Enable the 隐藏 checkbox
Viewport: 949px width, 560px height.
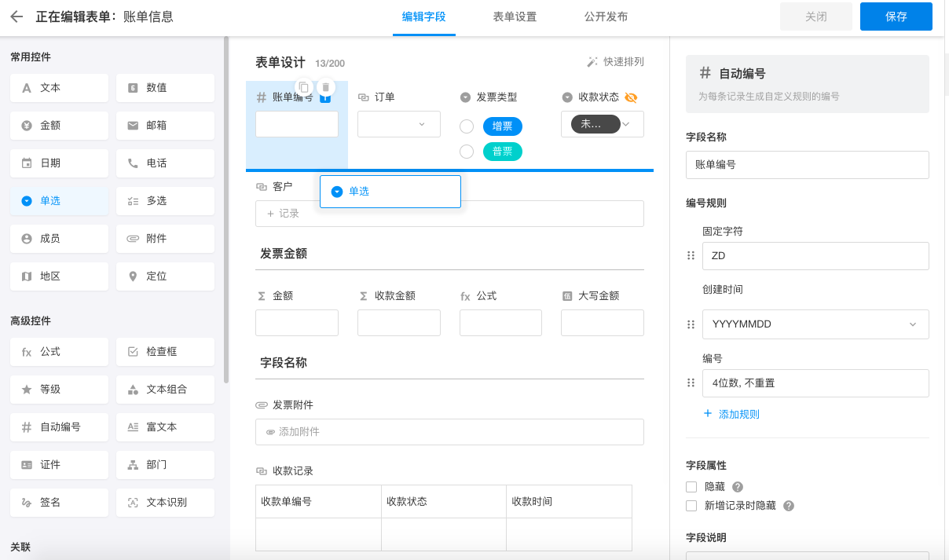[691, 487]
